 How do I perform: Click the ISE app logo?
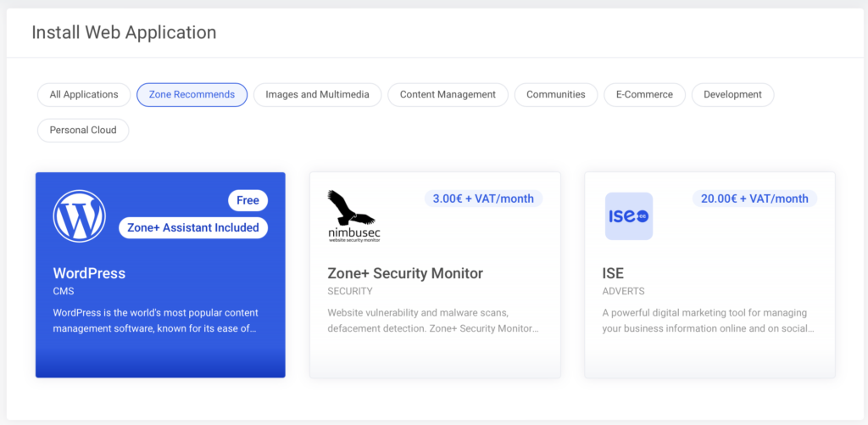click(628, 215)
